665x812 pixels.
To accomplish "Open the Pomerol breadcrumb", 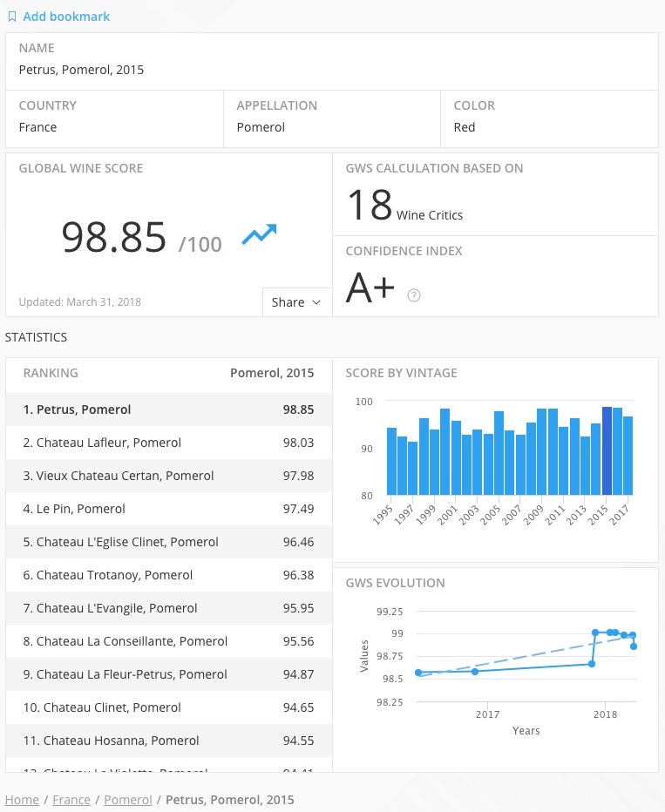I will tap(127, 799).
